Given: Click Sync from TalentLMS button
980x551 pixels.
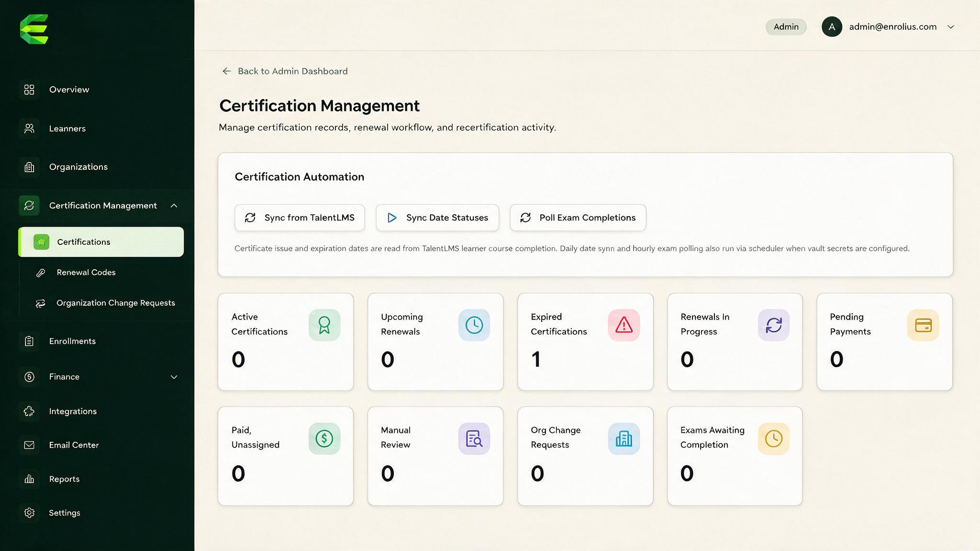Looking at the screenshot, I should [300, 218].
